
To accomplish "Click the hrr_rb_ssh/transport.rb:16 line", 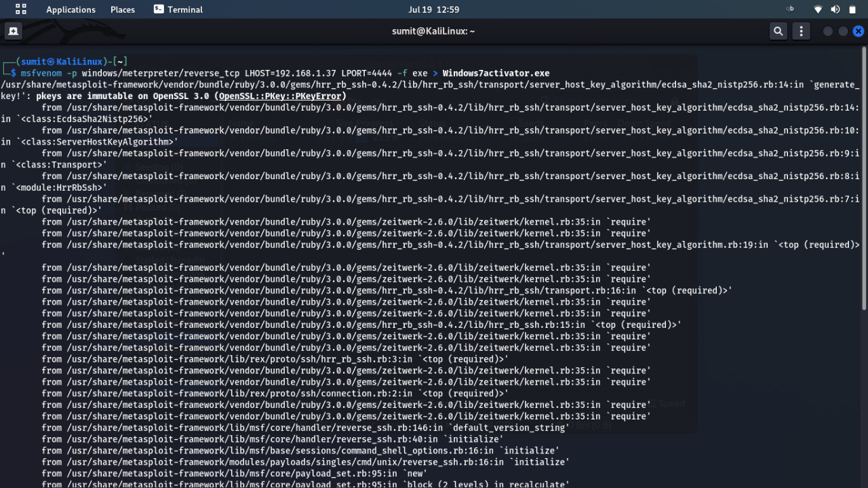I will click(387, 290).
